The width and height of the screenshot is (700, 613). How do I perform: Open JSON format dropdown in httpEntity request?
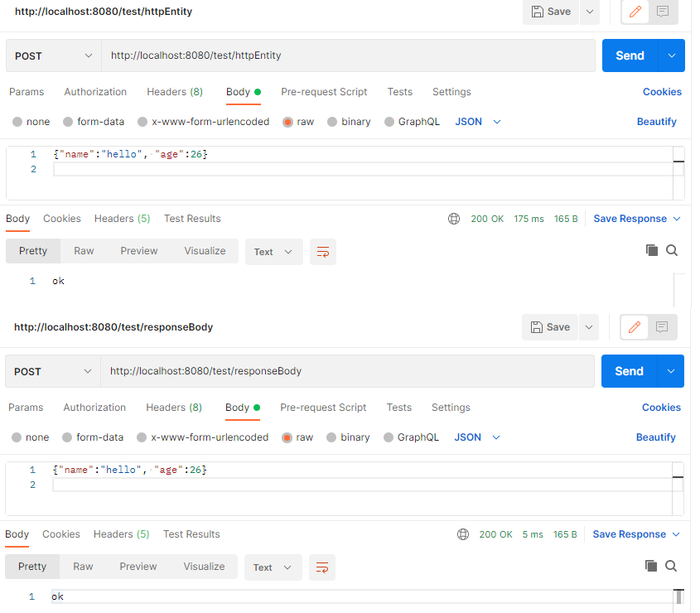coord(478,122)
